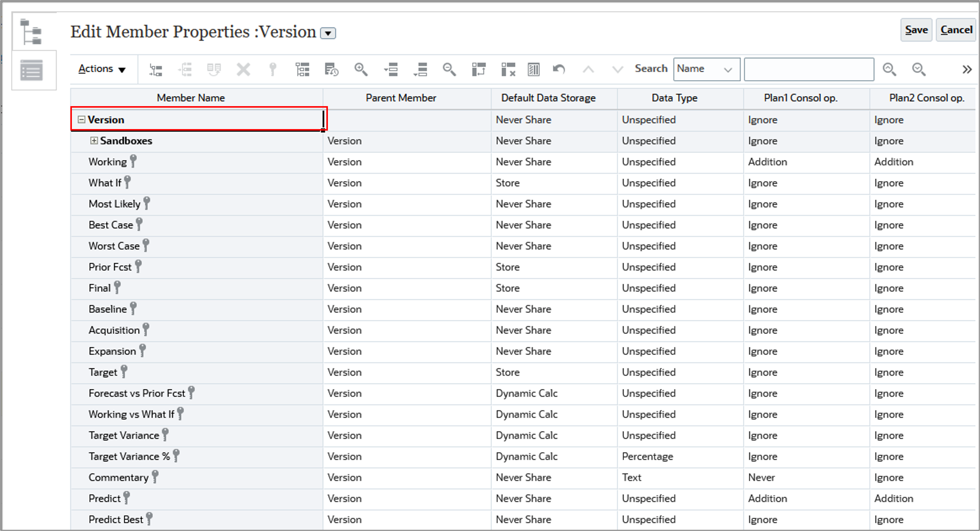Click the search-up magnifier icon
The image size is (980, 531).
889,69
